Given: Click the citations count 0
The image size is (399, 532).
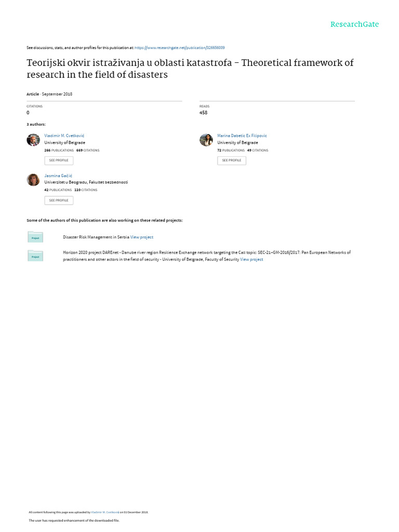Looking at the screenshot, I should 28,113.
